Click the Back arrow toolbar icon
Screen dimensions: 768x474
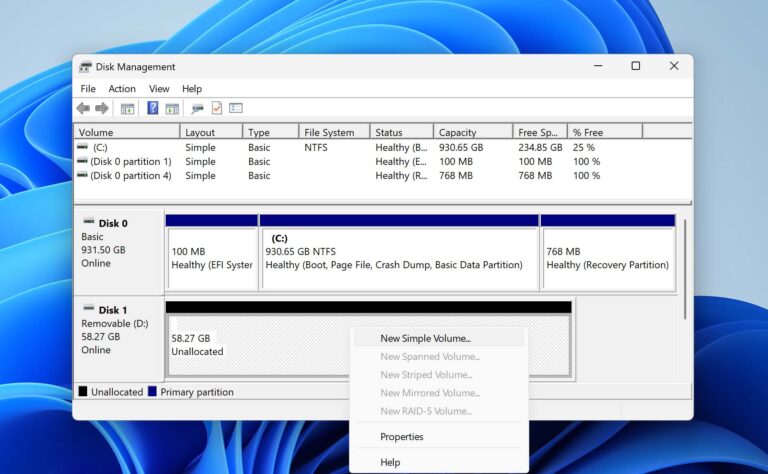coord(83,108)
